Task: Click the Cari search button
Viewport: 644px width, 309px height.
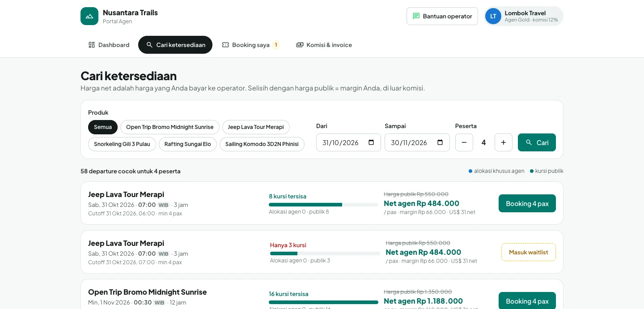Action: (537, 142)
